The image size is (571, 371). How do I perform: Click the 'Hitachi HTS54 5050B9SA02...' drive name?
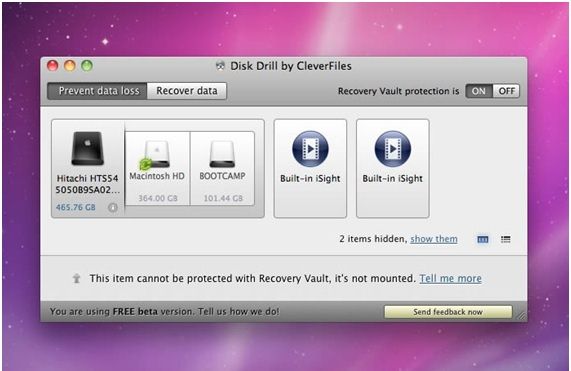click(87, 184)
